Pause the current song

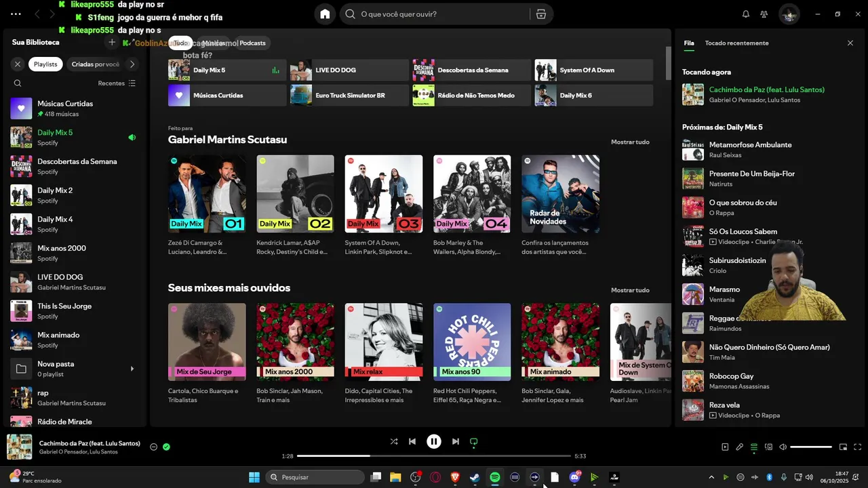(x=434, y=441)
